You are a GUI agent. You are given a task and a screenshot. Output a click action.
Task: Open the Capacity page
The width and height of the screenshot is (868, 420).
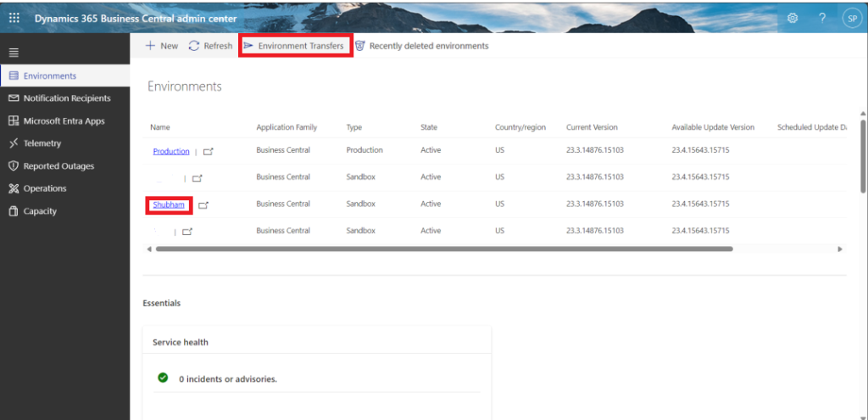pyautogui.click(x=64, y=211)
